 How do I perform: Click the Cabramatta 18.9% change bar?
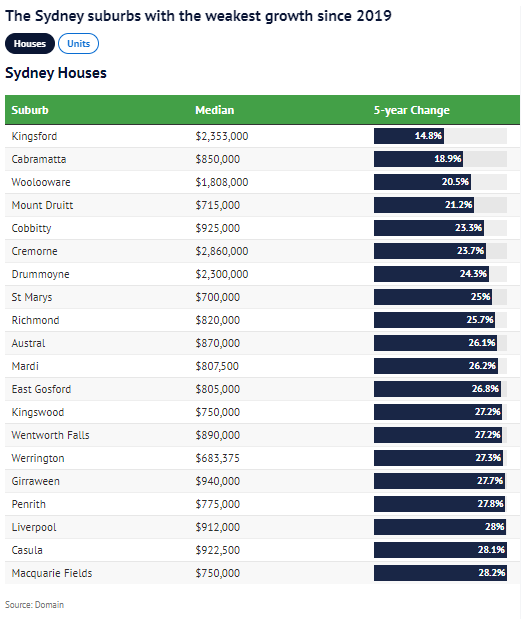coord(418,159)
